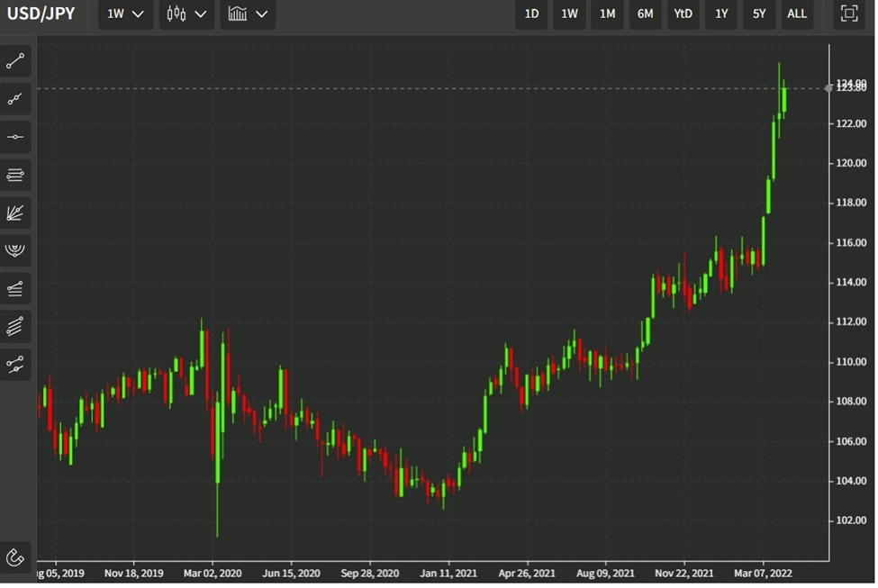Screen dimensions: 878x588
Task: Click the 6M timeframe button
Action: [x=645, y=14]
